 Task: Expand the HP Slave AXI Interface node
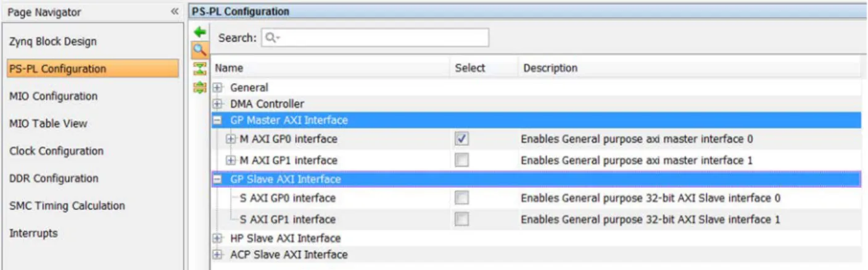tap(217, 238)
